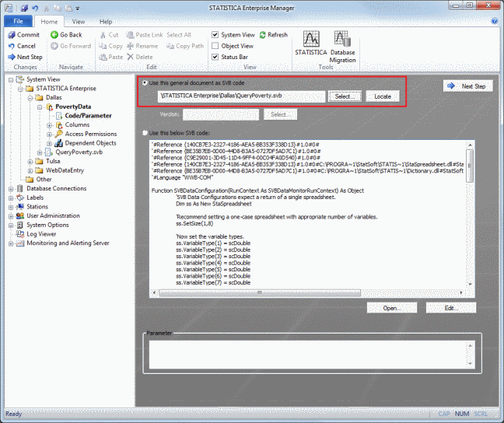The image size is (504, 423).
Task: Click the Refresh icon in the View group
Action: point(263,35)
